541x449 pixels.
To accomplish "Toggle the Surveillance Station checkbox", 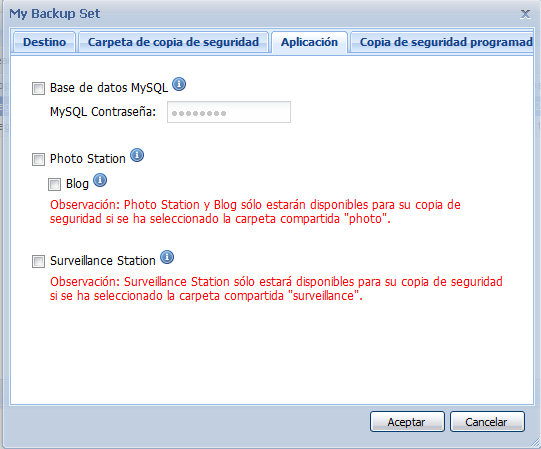I will [38, 261].
